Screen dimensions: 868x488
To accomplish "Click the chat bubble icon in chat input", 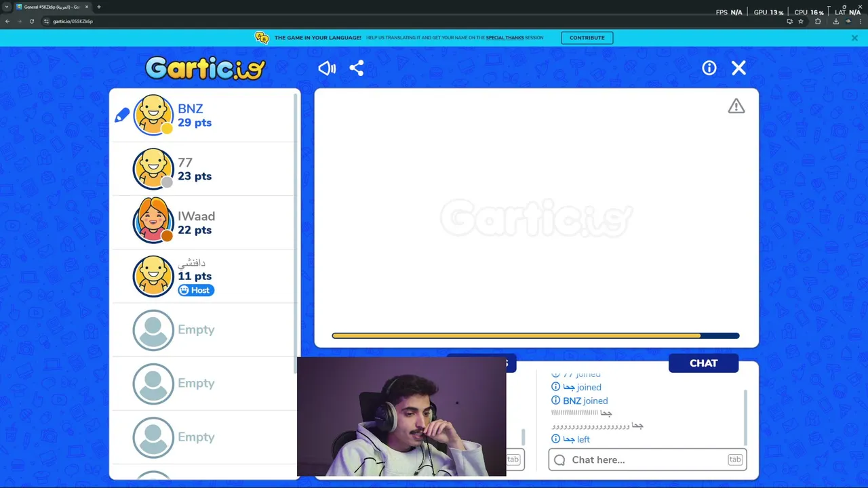I will click(559, 460).
